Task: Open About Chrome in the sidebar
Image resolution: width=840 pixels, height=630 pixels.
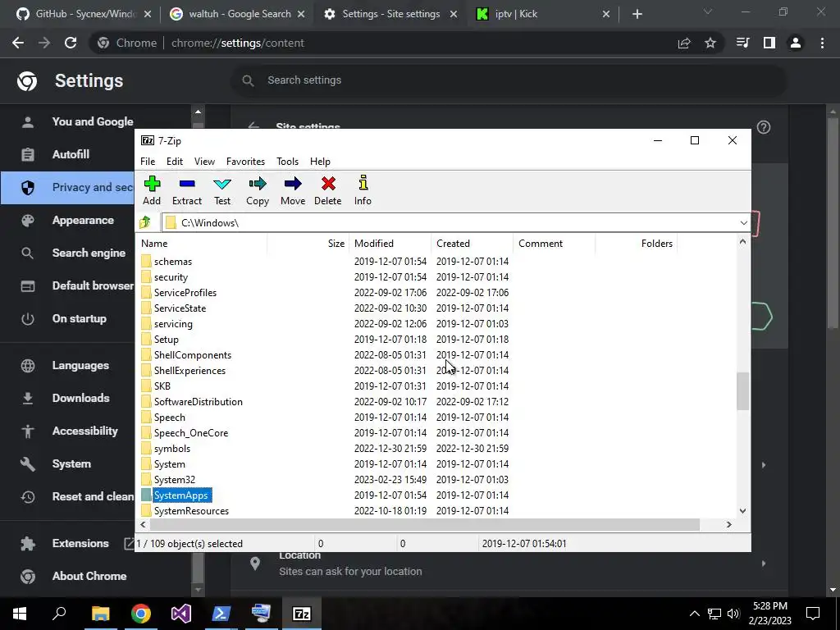Action: click(x=95, y=576)
